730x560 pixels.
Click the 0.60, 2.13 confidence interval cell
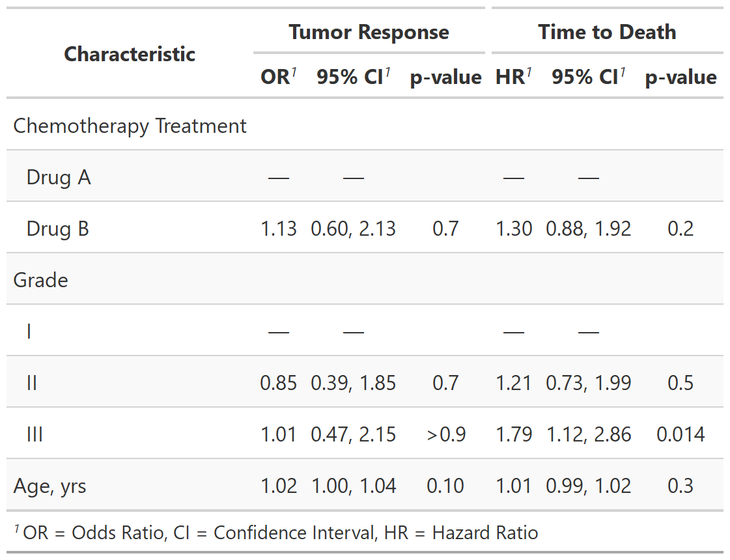click(x=353, y=229)
